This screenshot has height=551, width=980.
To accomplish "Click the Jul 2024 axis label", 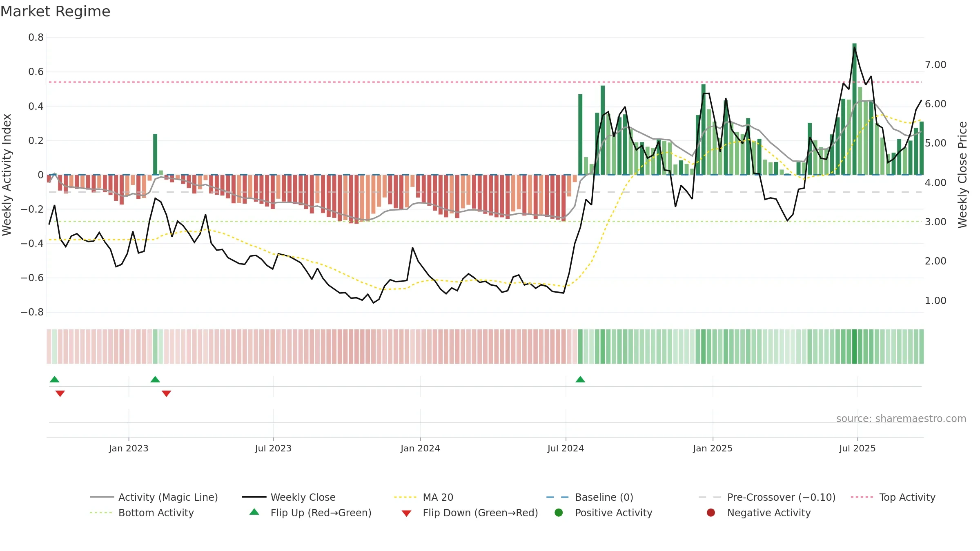I will click(x=566, y=449).
